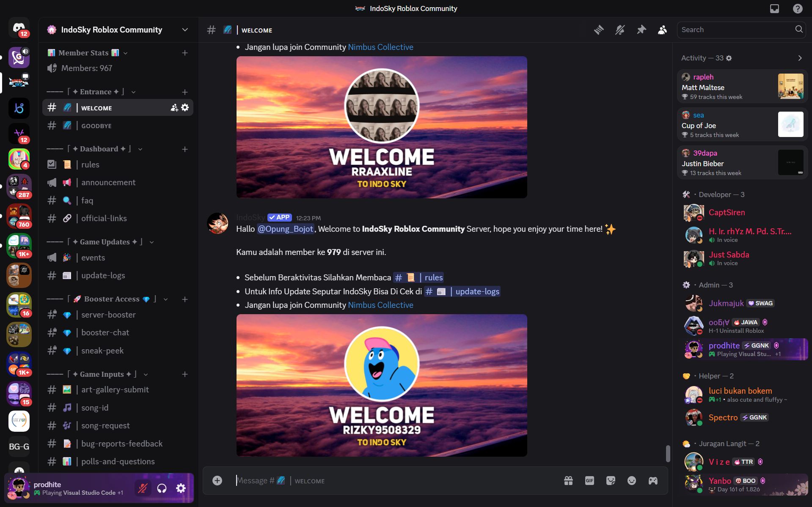812x507 pixels.
Task: Open the RRAAXLINE welcome image
Action: 382,127
